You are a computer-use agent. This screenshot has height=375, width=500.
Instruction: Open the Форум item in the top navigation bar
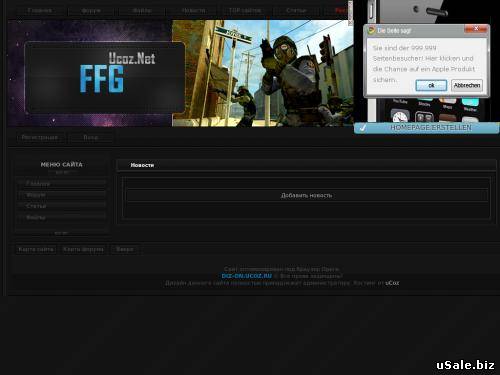tap(91, 10)
